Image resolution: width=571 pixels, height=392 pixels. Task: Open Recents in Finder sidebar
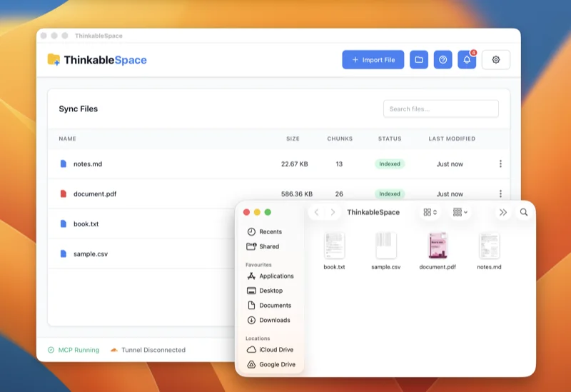[x=265, y=232]
